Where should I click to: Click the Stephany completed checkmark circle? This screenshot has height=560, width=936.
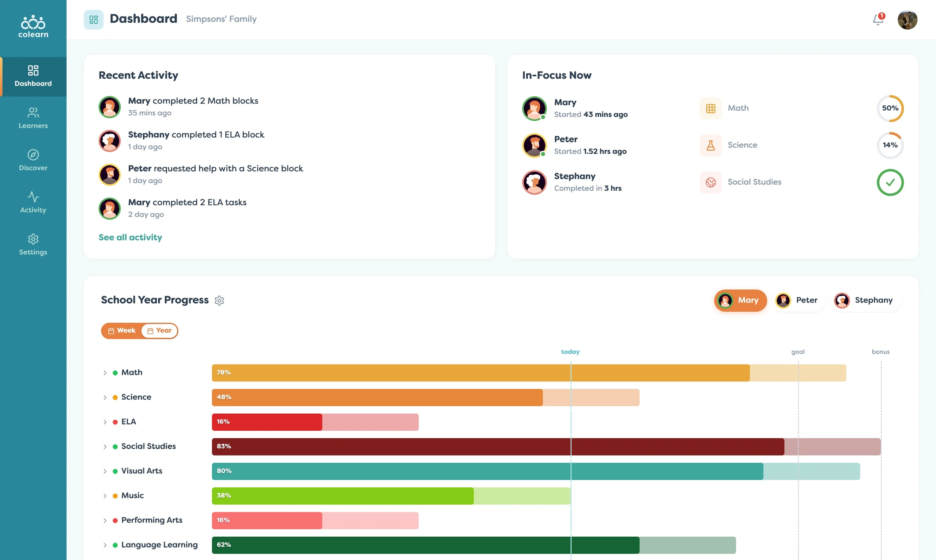point(890,182)
